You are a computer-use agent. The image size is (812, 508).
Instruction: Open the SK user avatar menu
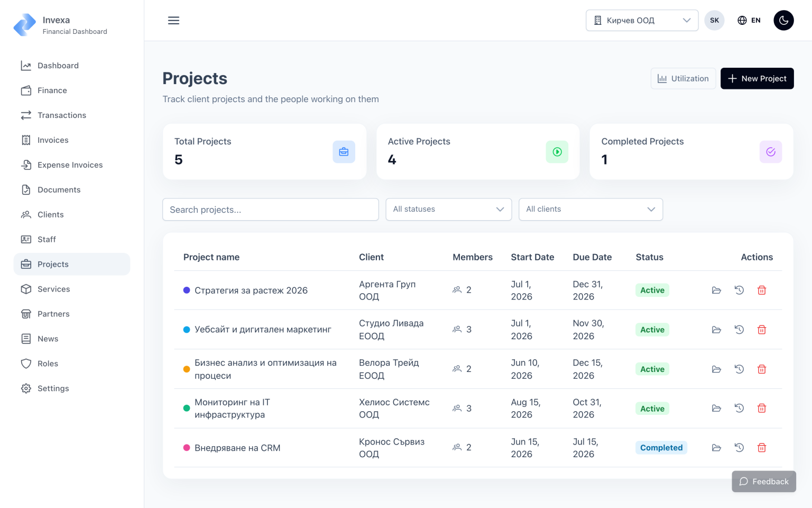714,21
